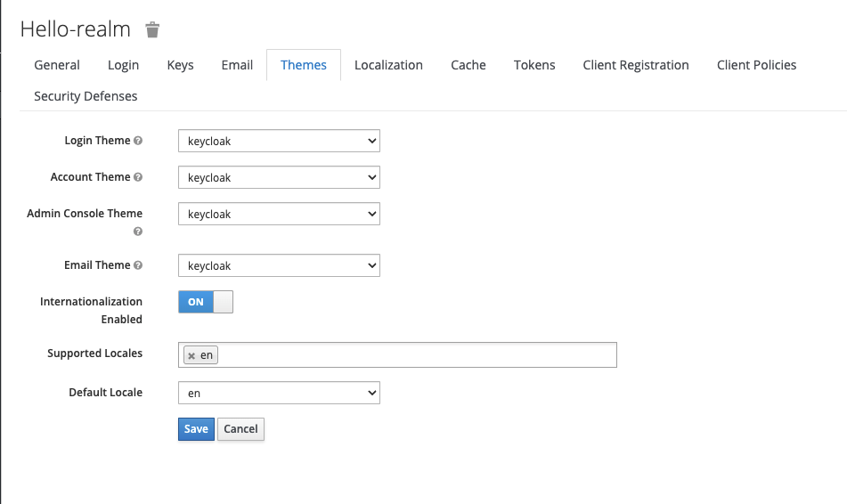Click the Hello-realm heading
The image size is (847, 504).
click(x=76, y=29)
